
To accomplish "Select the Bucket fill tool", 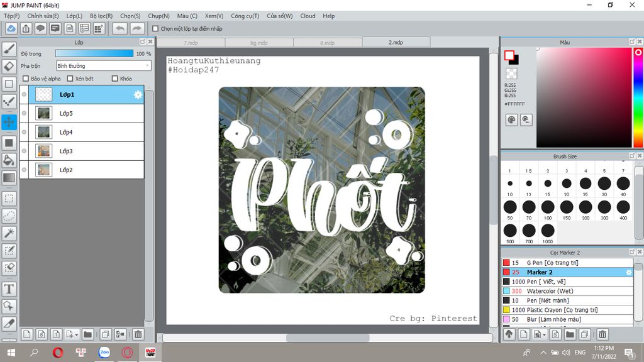I will 9,160.
